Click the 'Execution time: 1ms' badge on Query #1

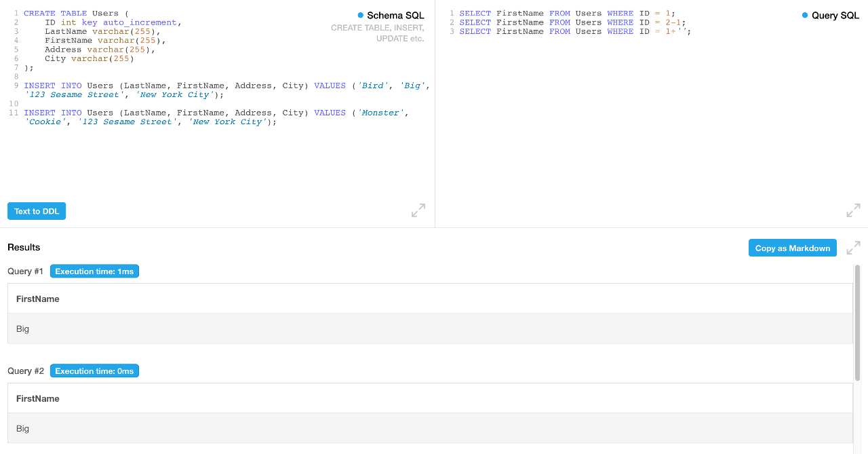(x=94, y=271)
